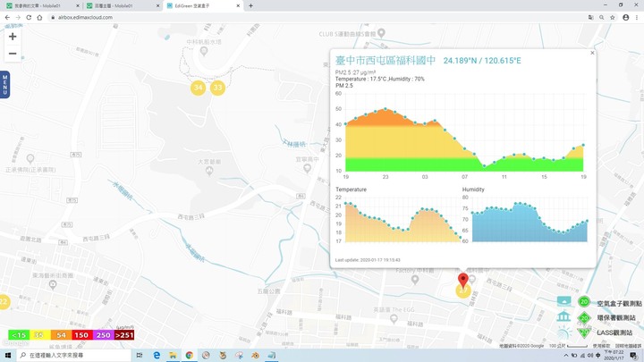This screenshot has width=644, height=362.
Task: Bookmark this page with the star icon
Action: coord(613,17)
